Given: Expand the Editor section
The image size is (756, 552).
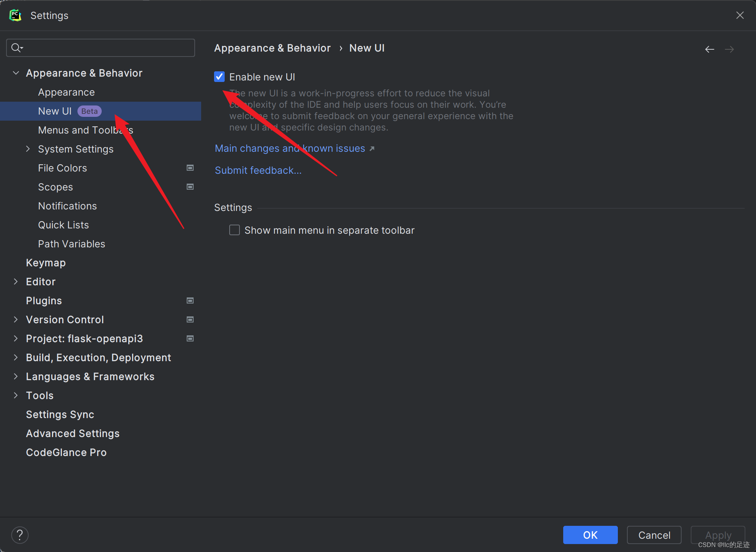Looking at the screenshot, I should (x=16, y=282).
